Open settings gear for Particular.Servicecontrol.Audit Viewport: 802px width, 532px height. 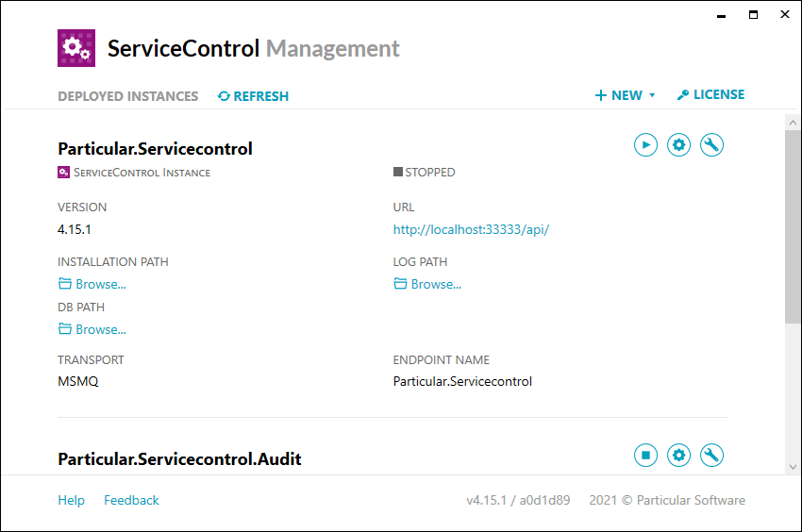(x=678, y=456)
